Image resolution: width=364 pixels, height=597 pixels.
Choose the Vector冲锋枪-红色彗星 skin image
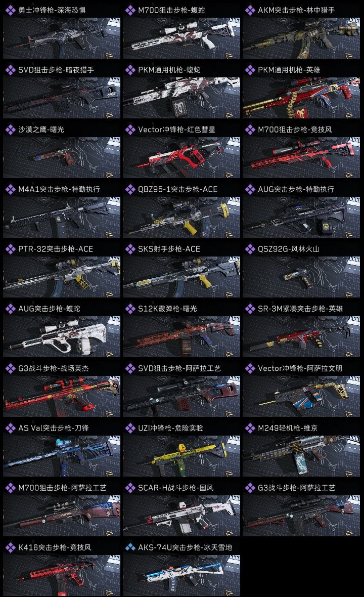[x=181, y=157]
